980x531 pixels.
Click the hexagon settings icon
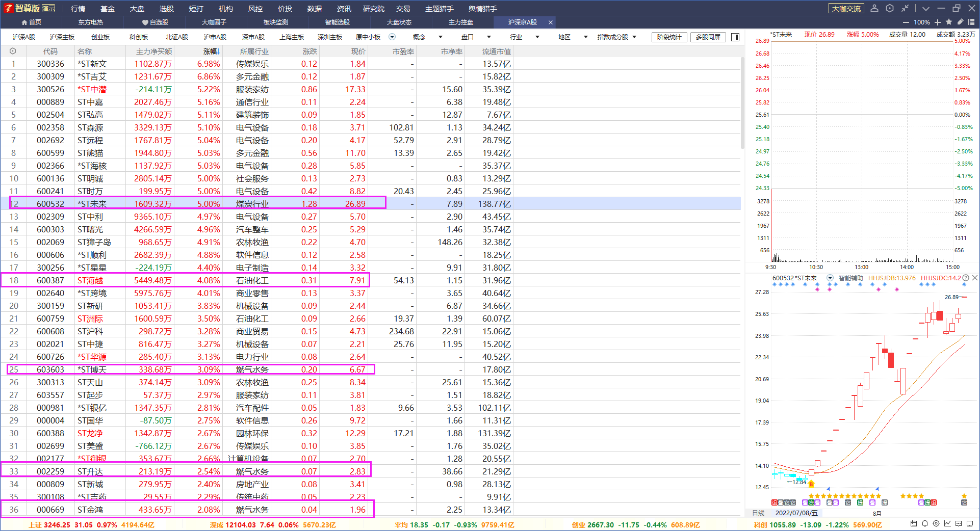[890, 8]
